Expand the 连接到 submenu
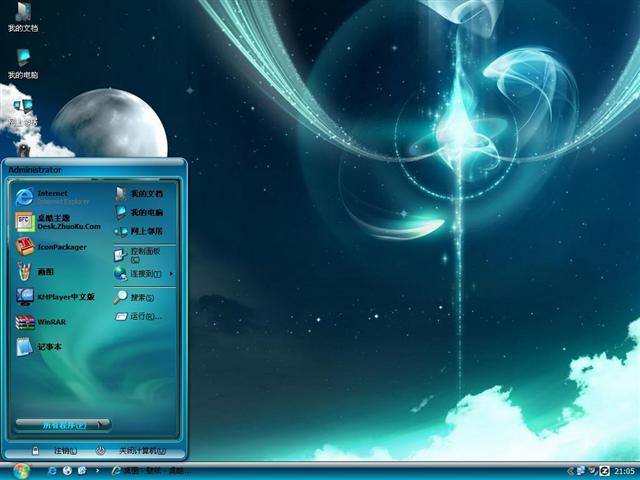 click(x=145, y=273)
